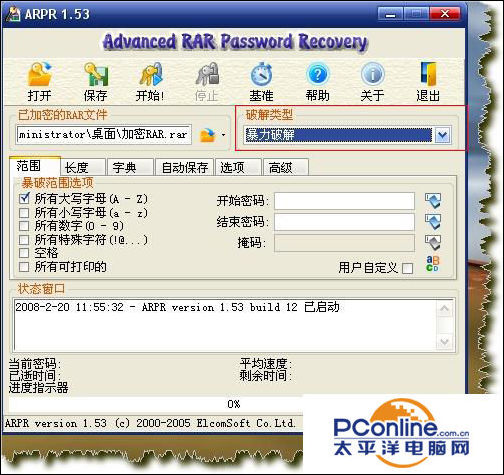Switch to the 自动保存 tab

(185, 167)
